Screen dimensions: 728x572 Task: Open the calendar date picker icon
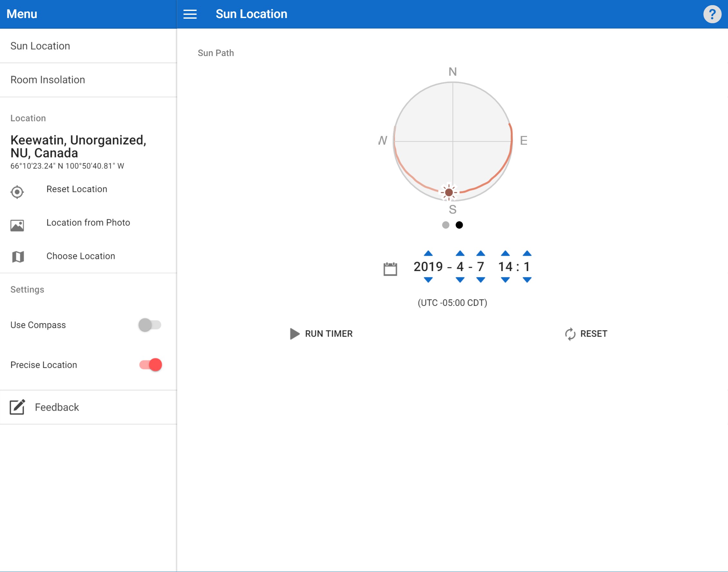click(390, 269)
